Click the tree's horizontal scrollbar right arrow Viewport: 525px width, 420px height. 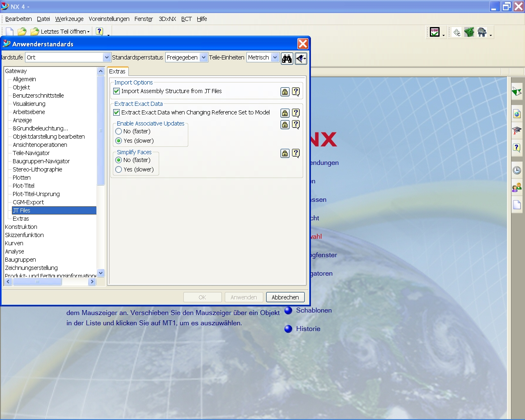pyautogui.click(x=92, y=282)
